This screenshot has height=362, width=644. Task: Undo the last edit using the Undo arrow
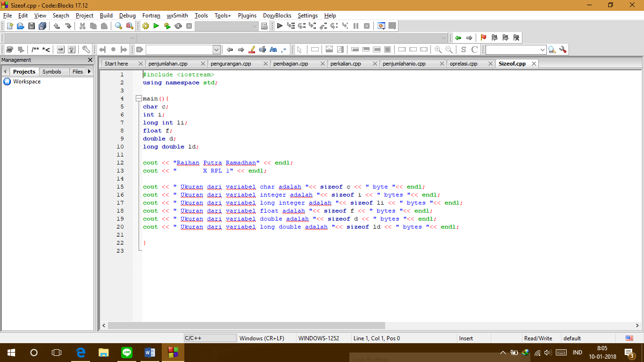tap(57, 25)
